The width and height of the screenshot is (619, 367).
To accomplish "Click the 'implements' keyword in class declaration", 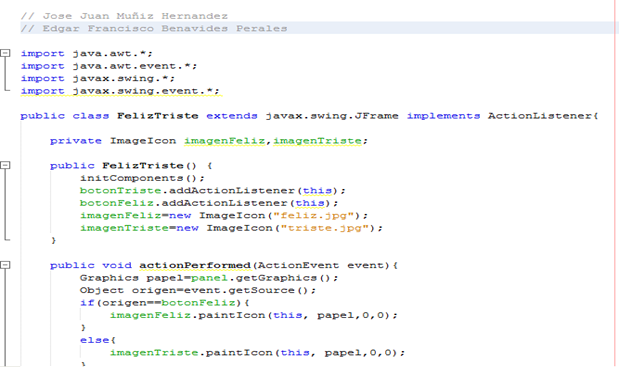I will 443,116.
